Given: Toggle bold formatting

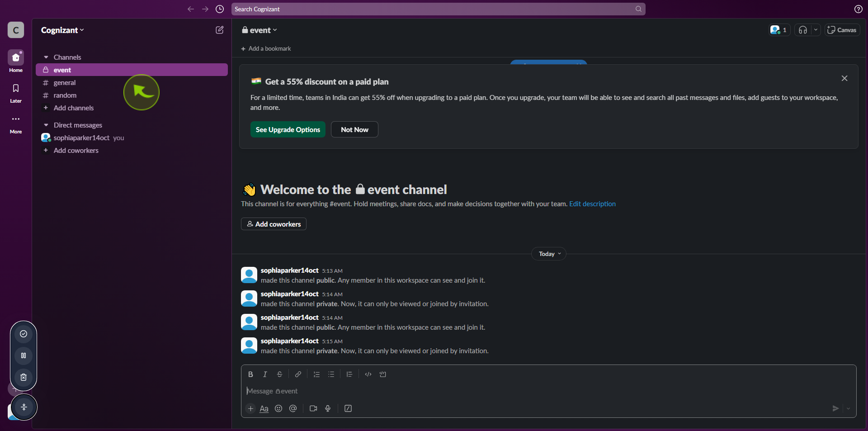Looking at the screenshot, I should 250,374.
